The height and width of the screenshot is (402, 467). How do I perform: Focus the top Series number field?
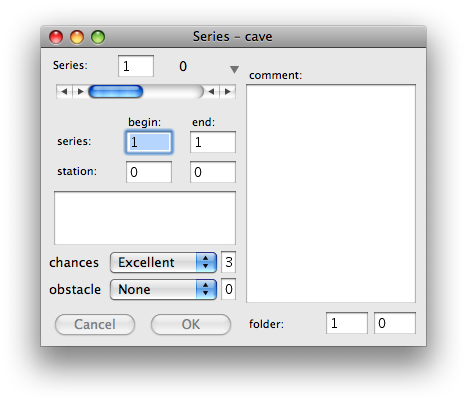(x=136, y=66)
